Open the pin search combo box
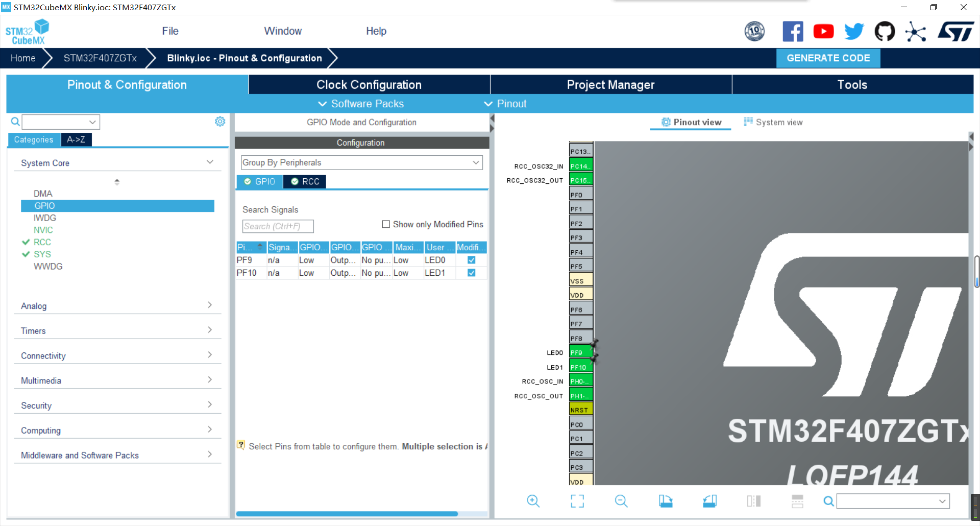This screenshot has width=980, height=526. (893, 501)
